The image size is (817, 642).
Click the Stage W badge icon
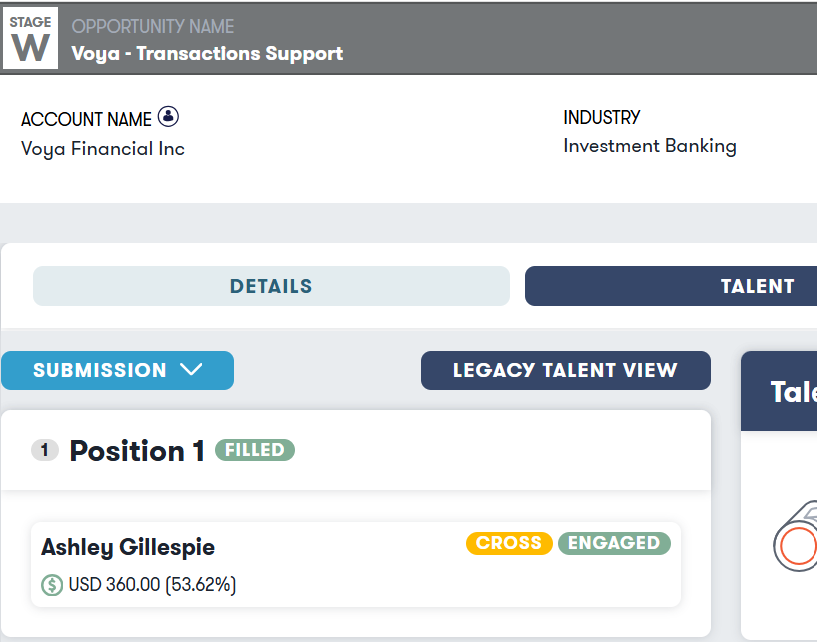point(30,38)
